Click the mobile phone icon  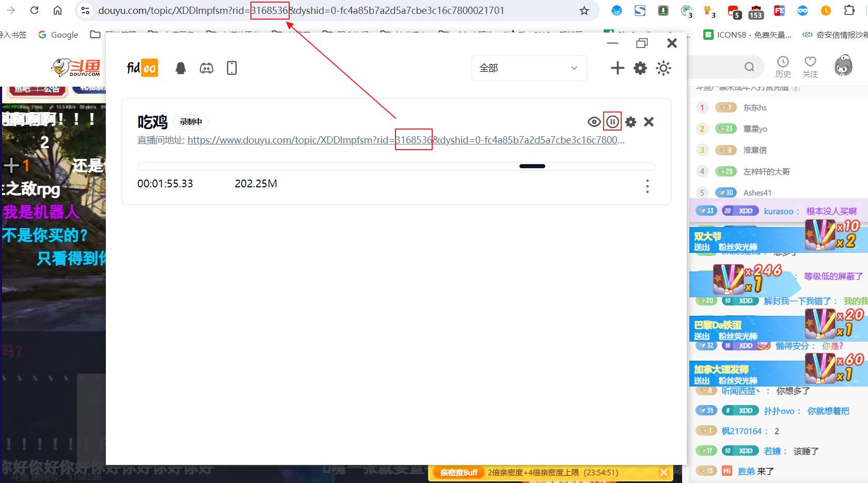coord(232,68)
